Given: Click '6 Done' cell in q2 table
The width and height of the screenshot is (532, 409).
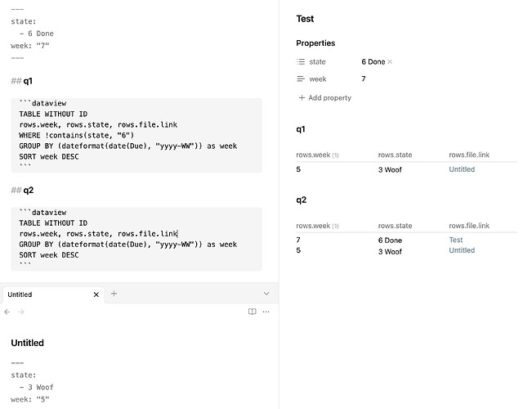Looking at the screenshot, I should coord(390,240).
